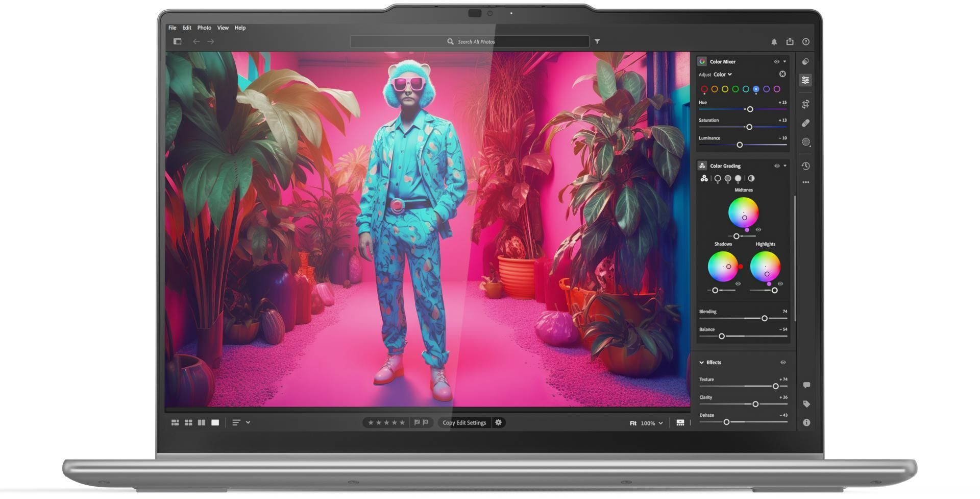Open the Versions history panel
Screen dimensions: 980x499
pyautogui.click(x=806, y=165)
